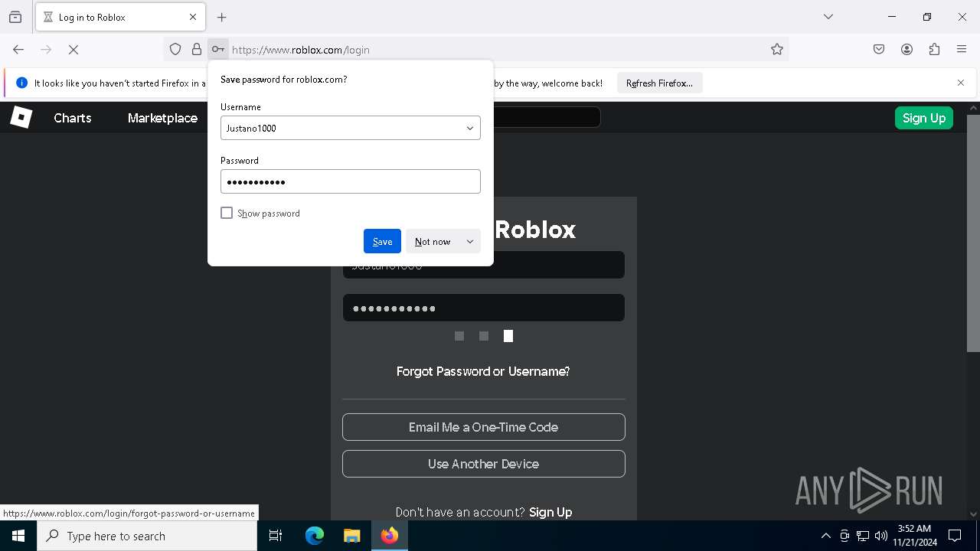Open the Firefox application menu

(x=962, y=49)
